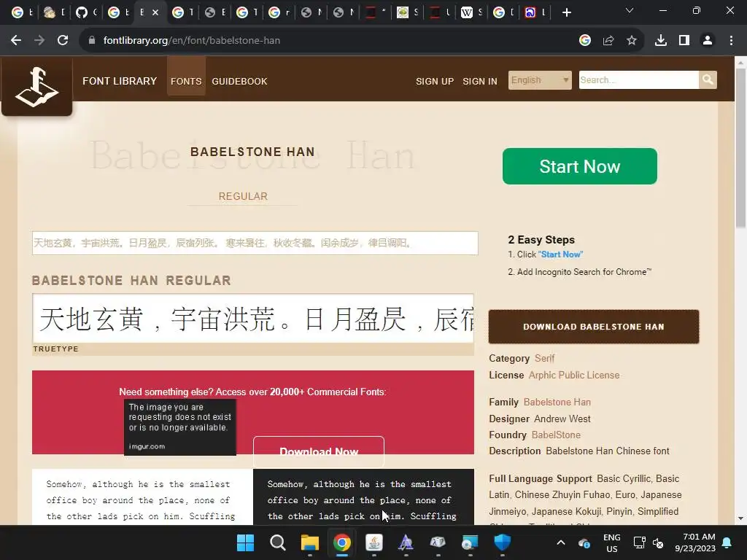The width and height of the screenshot is (747, 560).
Task: Click SIGN IN link
Action: [480, 82]
